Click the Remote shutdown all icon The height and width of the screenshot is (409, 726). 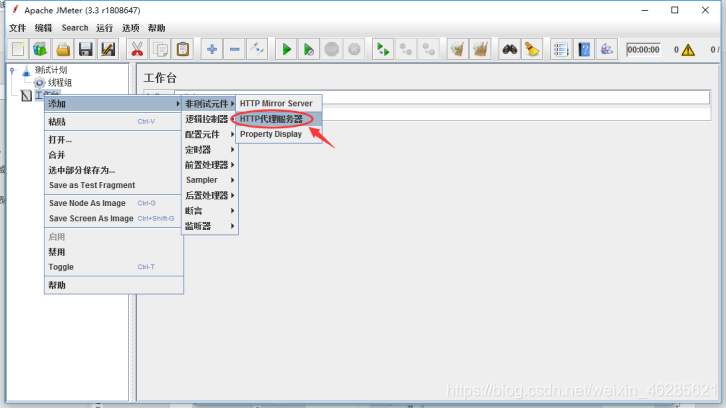(429, 49)
